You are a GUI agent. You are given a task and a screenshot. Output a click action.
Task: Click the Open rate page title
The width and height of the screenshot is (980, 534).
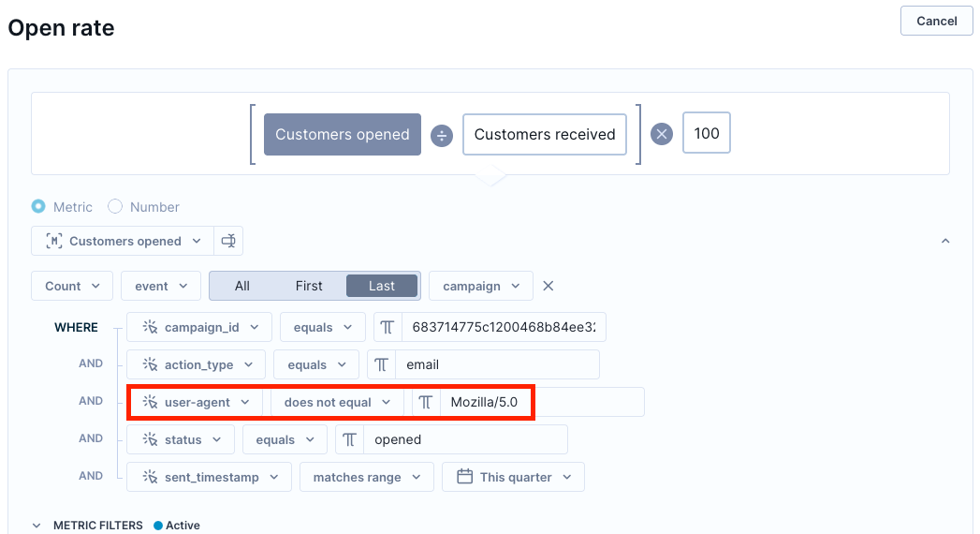61,28
